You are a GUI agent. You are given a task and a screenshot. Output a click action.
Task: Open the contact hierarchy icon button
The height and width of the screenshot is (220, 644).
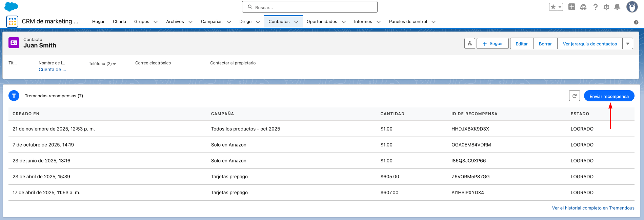pos(470,44)
